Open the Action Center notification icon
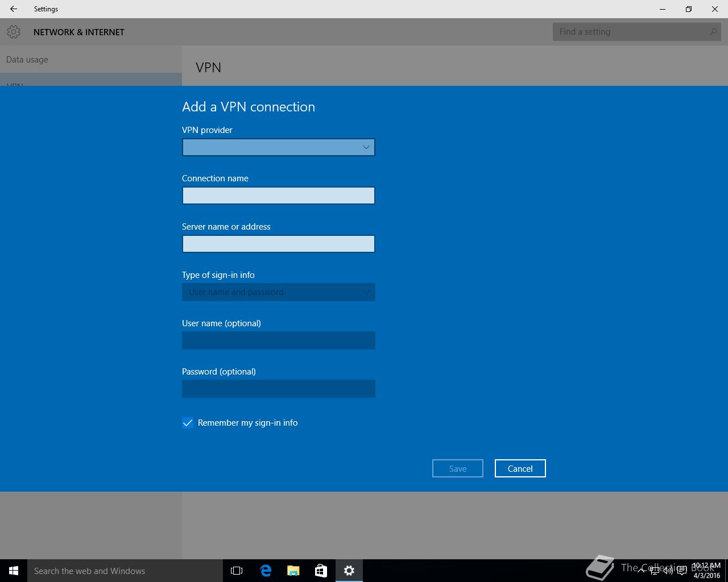 (x=681, y=571)
